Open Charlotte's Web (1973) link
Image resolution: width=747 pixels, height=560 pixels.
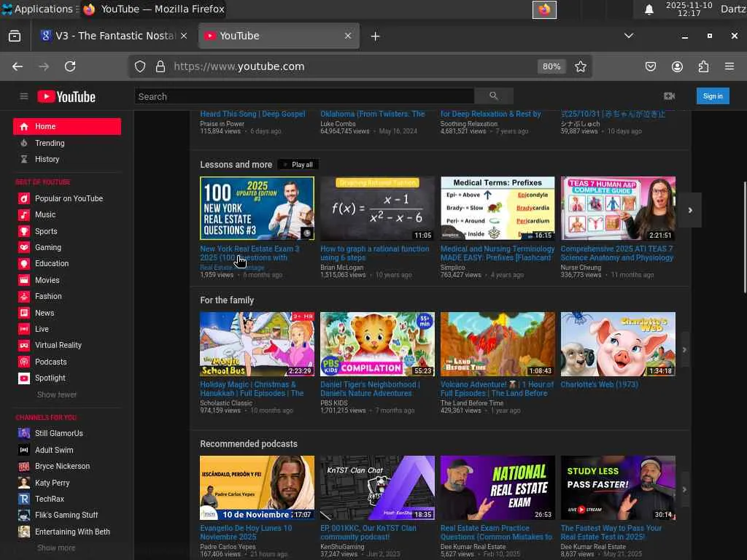(x=600, y=384)
